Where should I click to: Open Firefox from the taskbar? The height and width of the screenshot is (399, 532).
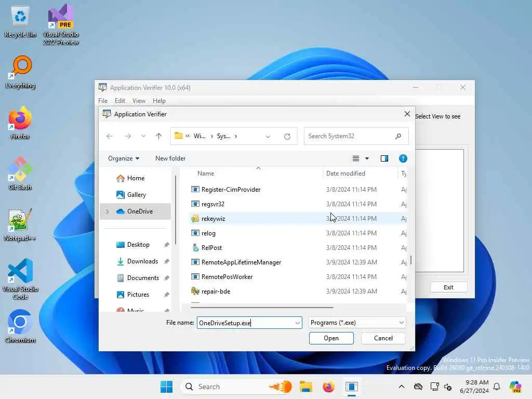(x=328, y=387)
